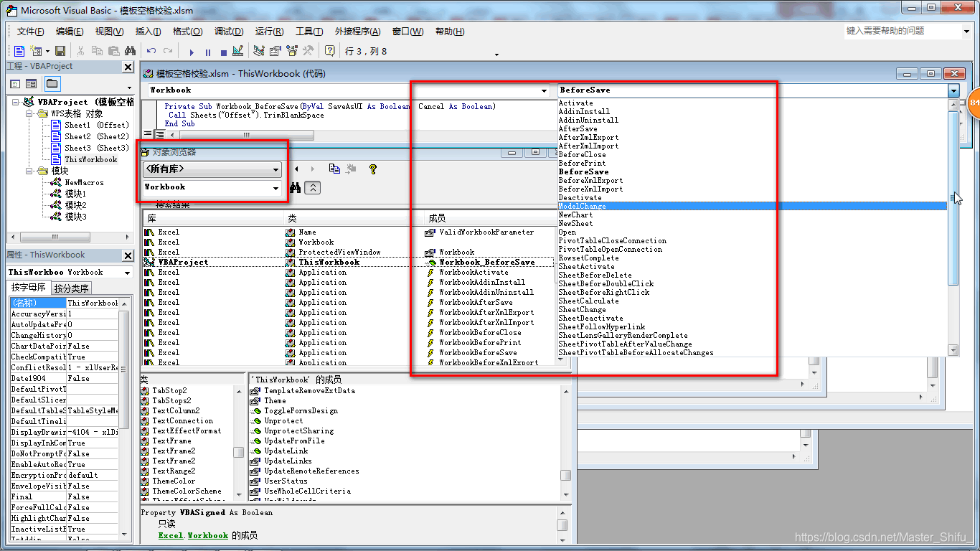Run the macro with the play icon
The height and width of the screenshot is (551, 980).
point(192,52)
